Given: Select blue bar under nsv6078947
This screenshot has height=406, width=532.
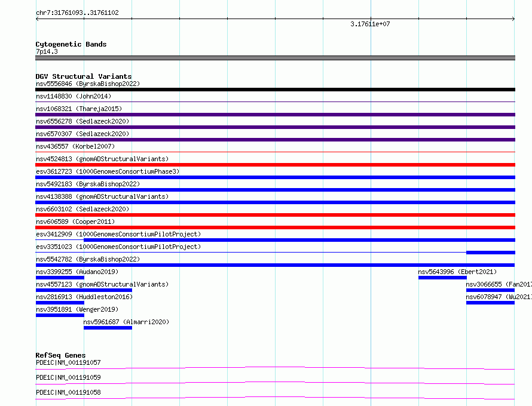Looking at the screenshot, I should (x=490, y=303).
